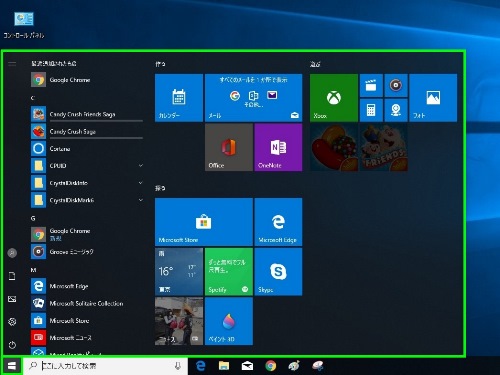Image resolution: width=500 pixels, height=375 pixels.
Task: Click the Power button in Start sidebar
Action: click(12, 345)
